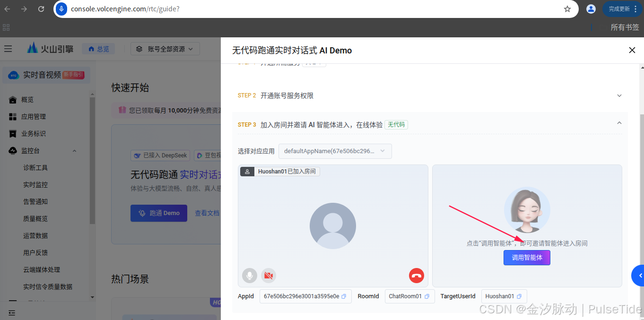Select 诊断工具 in the sidebar
The height and width of the screenshot is (320, 644).
tap(35, 168)
